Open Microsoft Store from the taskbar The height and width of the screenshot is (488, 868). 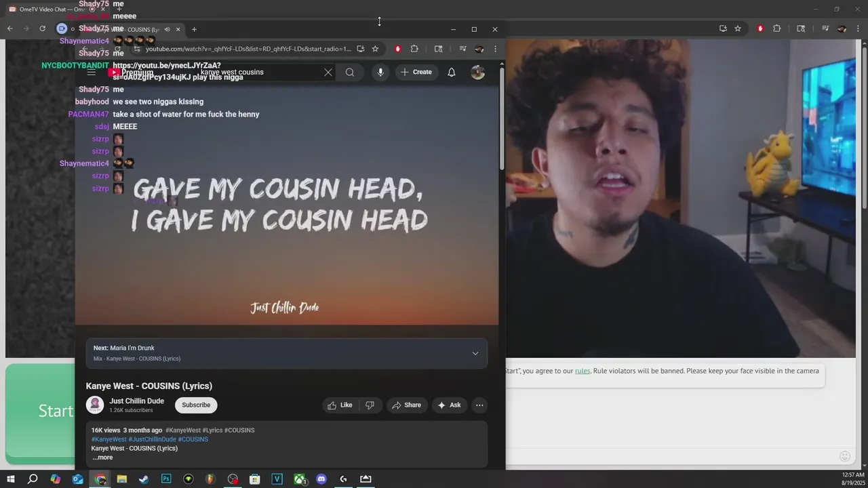(x=255, y=479)
